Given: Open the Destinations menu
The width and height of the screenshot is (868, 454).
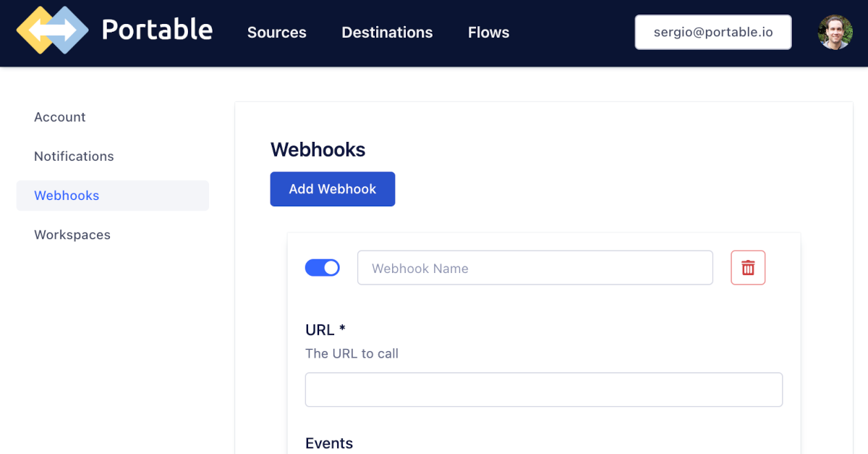Looking at the screenshot, I should click(387, 33).
